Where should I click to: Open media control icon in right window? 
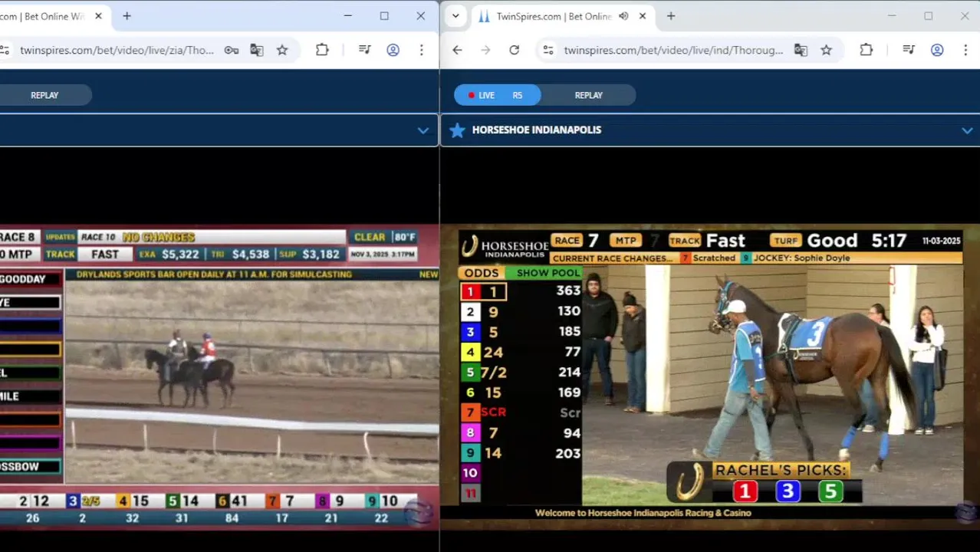click(x=909, y=50)
